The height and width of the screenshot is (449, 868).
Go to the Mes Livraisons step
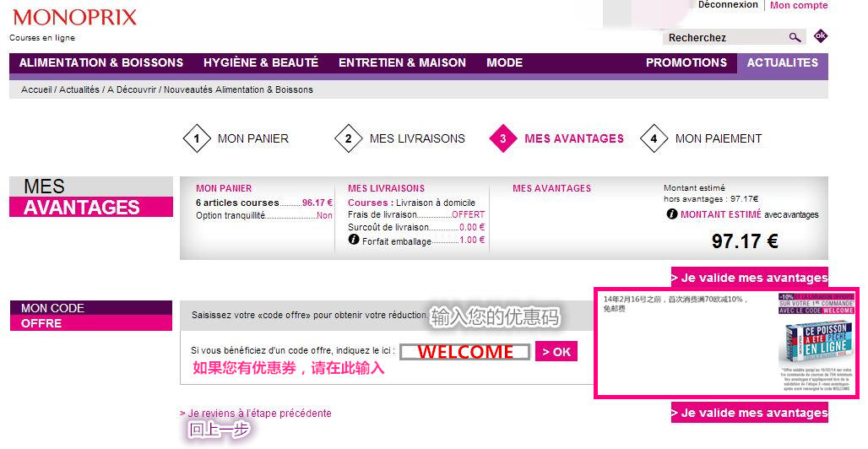417,138
